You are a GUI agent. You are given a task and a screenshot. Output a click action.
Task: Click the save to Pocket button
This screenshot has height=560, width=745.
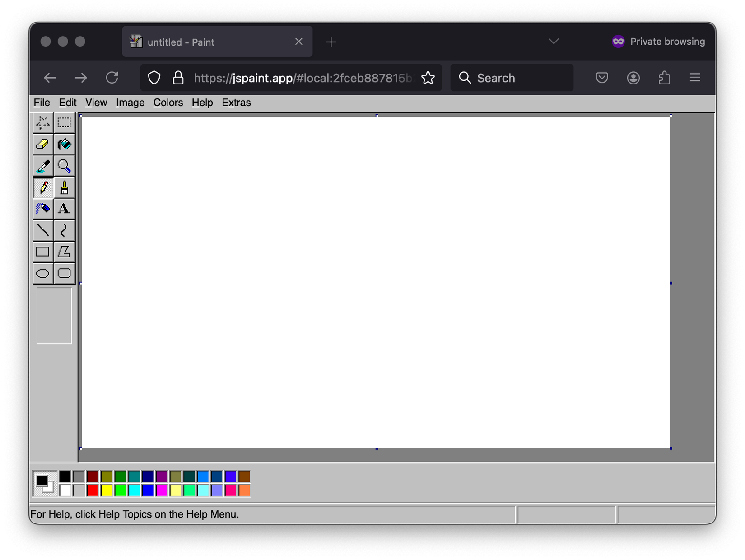click(601, 78)
